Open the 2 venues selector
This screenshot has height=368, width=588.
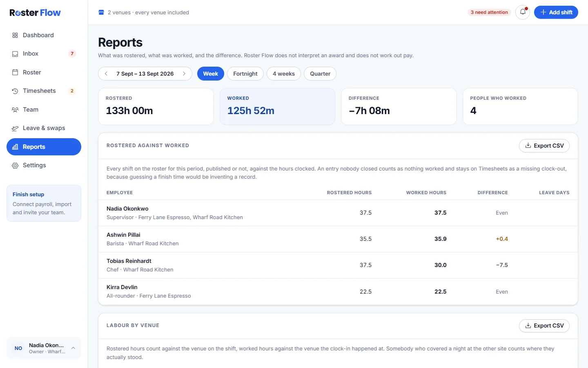click(x=144, y=12)
